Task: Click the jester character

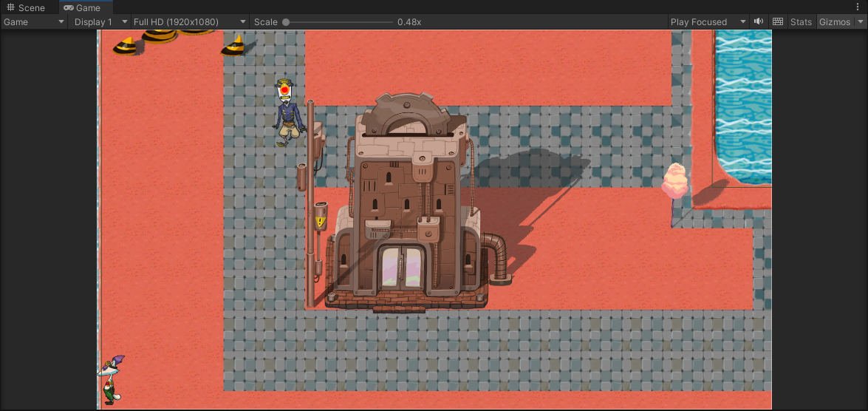Action: click(x=112, y=379)
